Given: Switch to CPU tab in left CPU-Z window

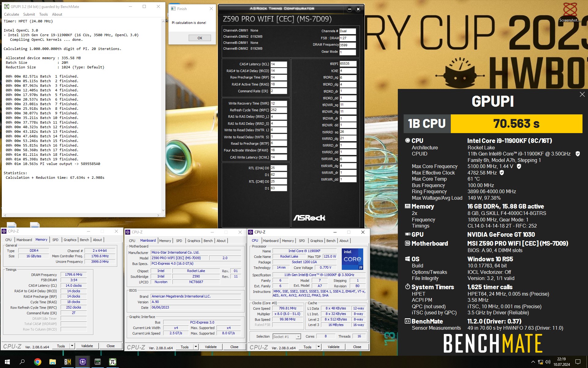Looking at the screenshot, I should point(8,240).
